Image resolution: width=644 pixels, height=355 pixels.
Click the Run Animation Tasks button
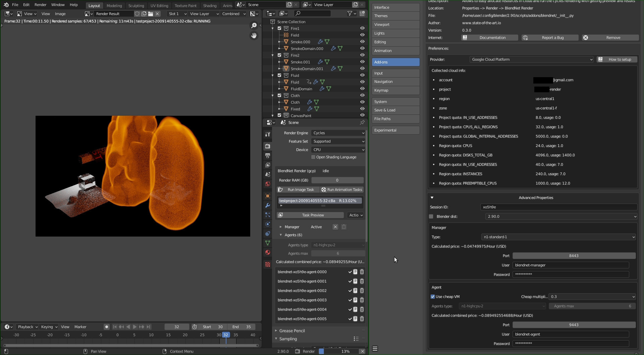pyautogui.click(x=341, y=190)
